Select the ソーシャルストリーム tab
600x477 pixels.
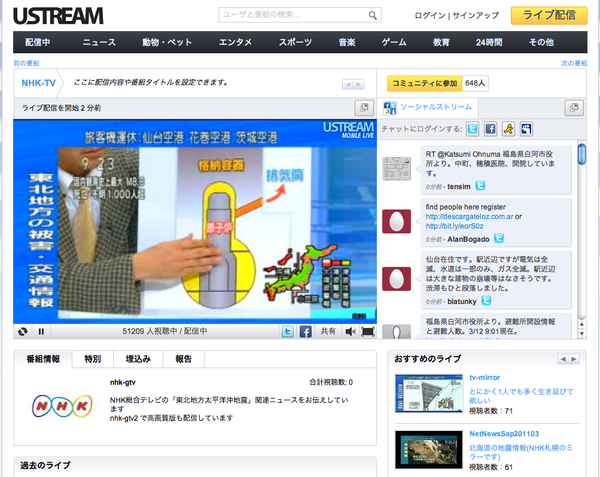[436, 107]
